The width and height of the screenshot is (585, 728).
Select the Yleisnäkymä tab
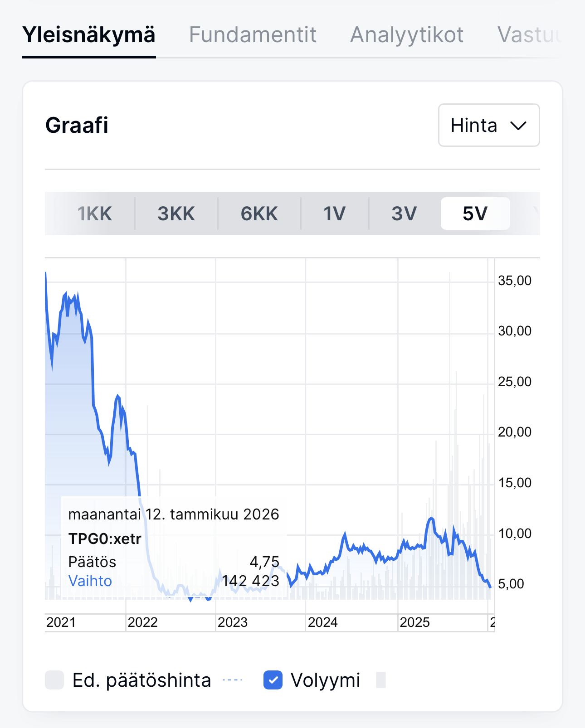pos(89,35)
